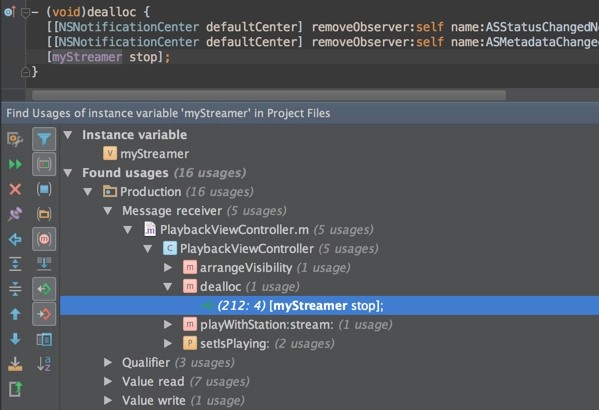Click ASStatusChangedN… name in first removeObserver line
This screenshot has width=599, height=410.
click(542, 27)
